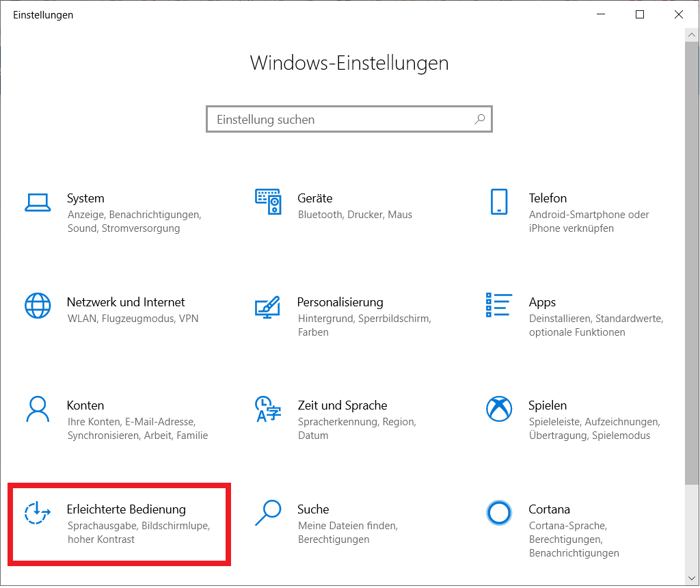Viewport: 700px width, 588px height.
Task: Click 'Spracherkennung, Region, Datum' description
Action: [357, 429]
